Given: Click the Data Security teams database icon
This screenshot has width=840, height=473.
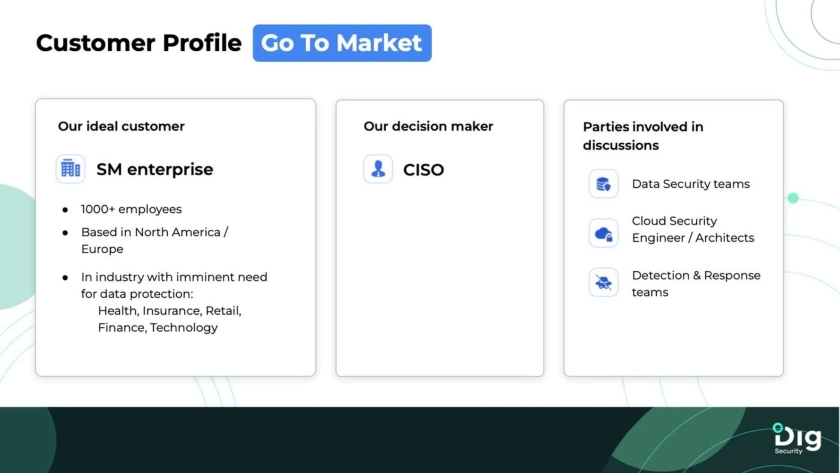Looking at the screenshot, I should 603,184.
